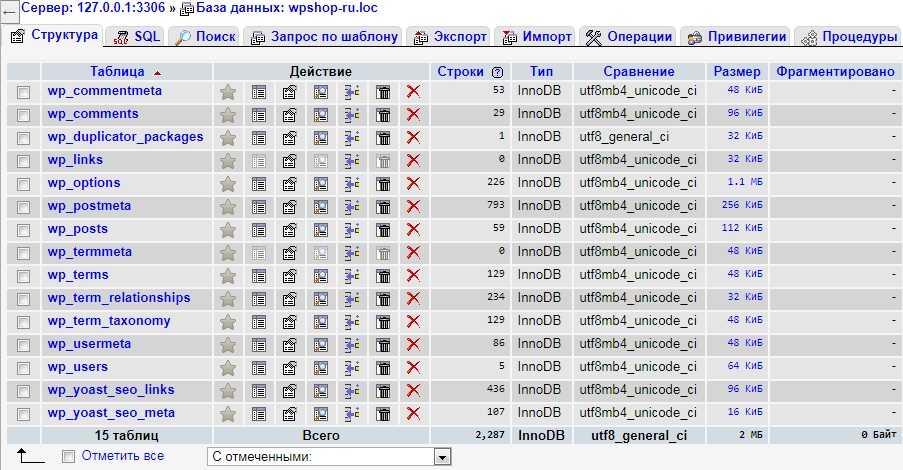Viewport: 903px width, 470px height.
Task: Open the wp_term_taxonomy table link
Action: (109, 321)
